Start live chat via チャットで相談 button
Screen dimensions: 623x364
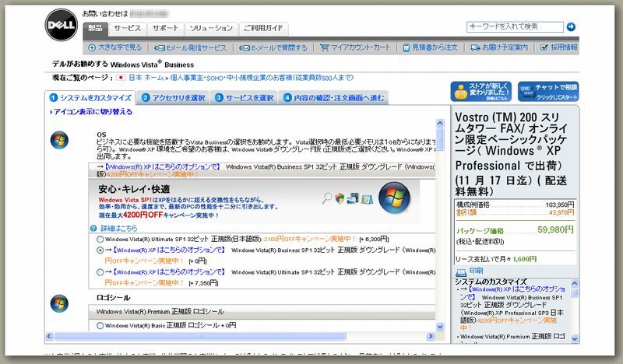tap(548, 91)
